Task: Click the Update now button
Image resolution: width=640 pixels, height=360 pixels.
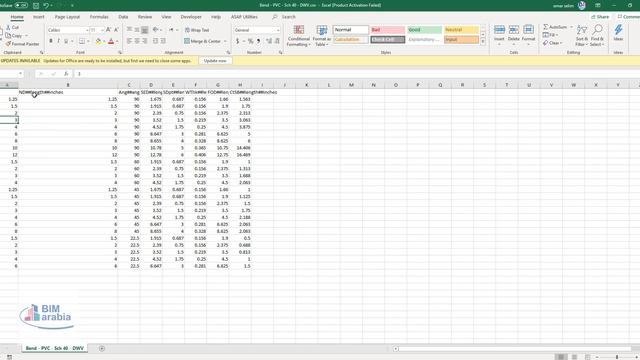Action: (x=215, y=60)
